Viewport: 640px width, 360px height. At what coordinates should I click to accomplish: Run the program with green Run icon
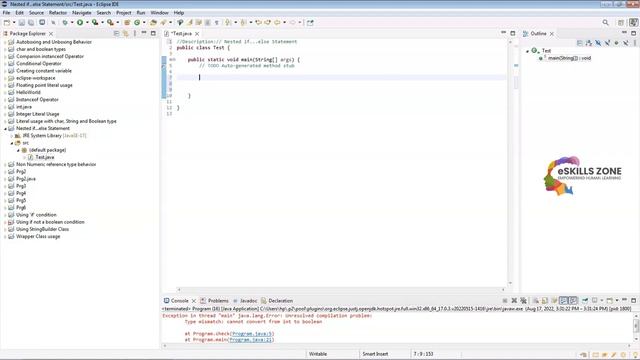coord(80,22)
